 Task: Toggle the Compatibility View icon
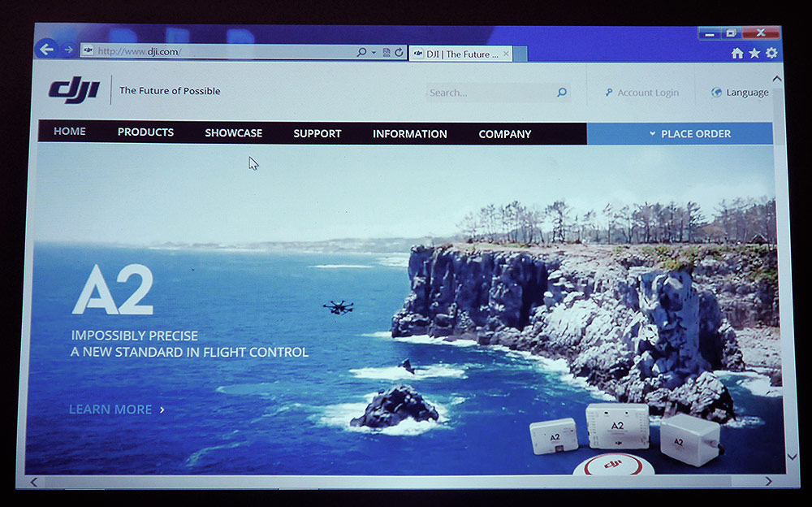tap(387, 52)
